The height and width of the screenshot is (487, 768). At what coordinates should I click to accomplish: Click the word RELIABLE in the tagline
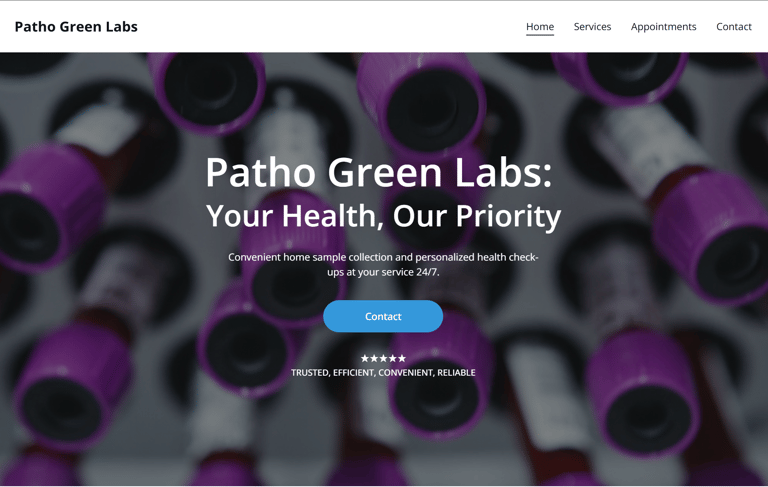456,373
